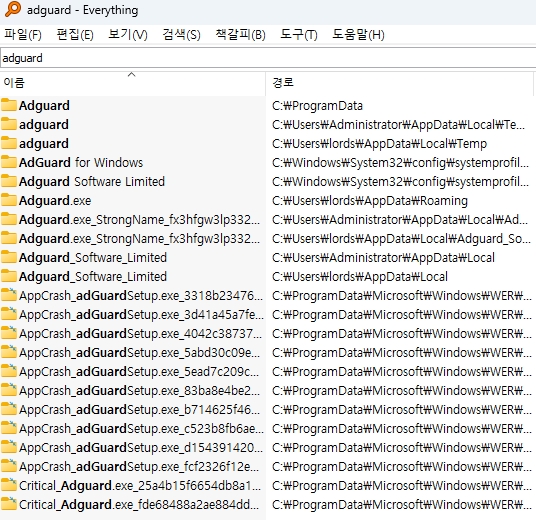The height and width of the screenshot is (520, 536).
Task: Select the Adguard.exe folder name
Action: click(x=55, y=200)
